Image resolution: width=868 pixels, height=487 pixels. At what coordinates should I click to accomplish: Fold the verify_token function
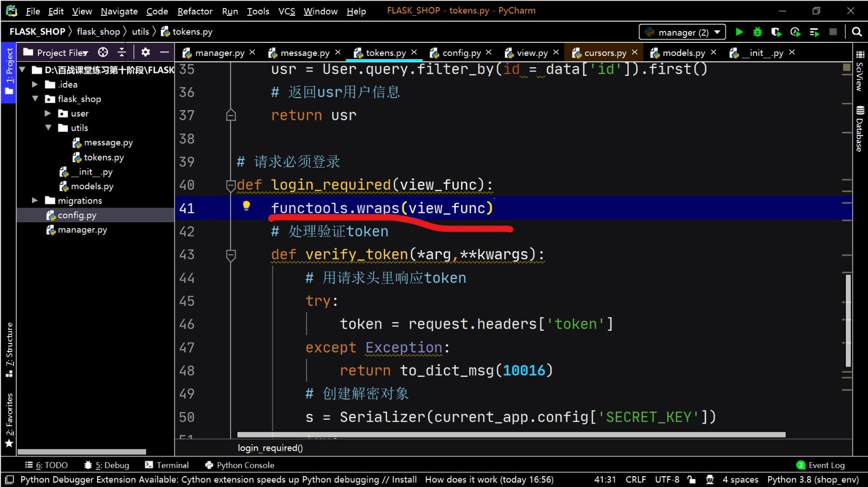tap(231, 255)
